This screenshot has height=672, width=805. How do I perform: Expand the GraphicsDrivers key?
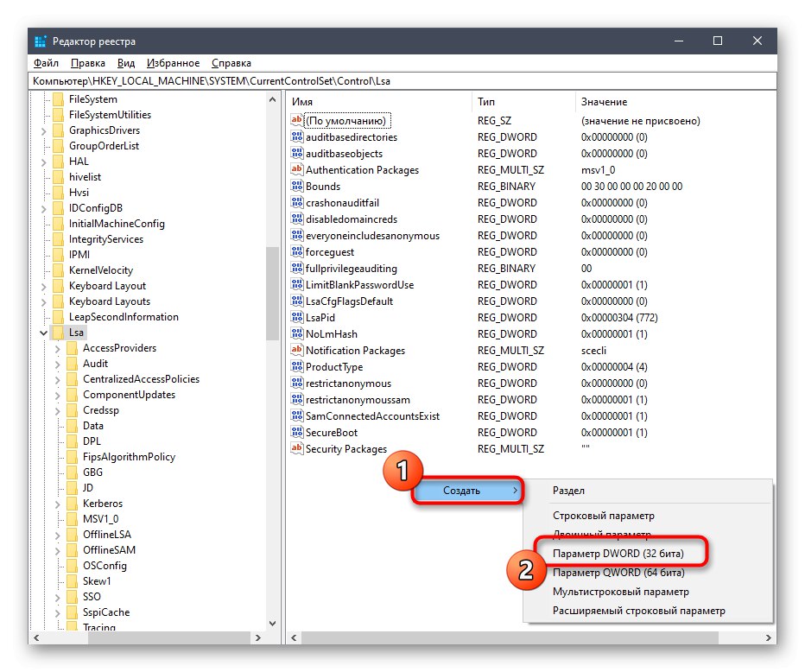pyautogui.click(x=44, y=131)
